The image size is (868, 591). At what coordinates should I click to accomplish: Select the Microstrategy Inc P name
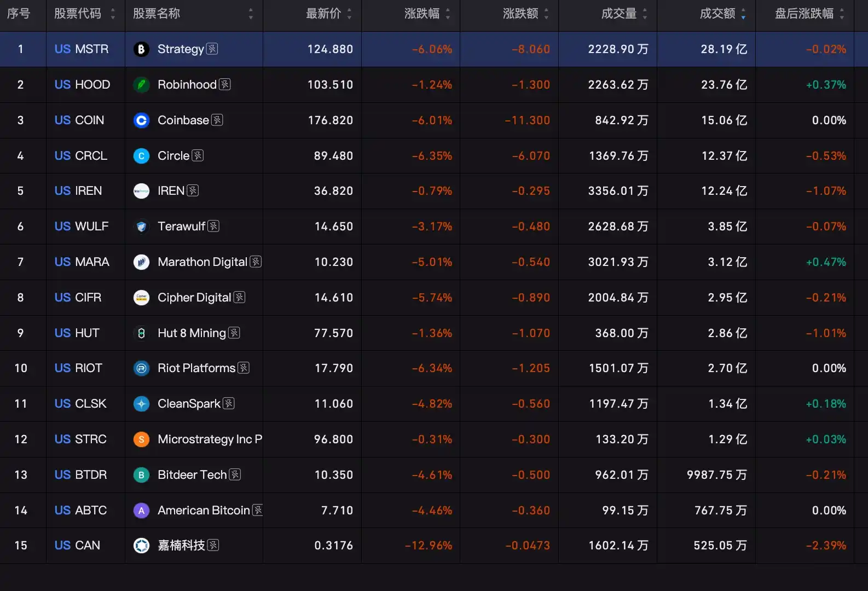click(210, 439)
